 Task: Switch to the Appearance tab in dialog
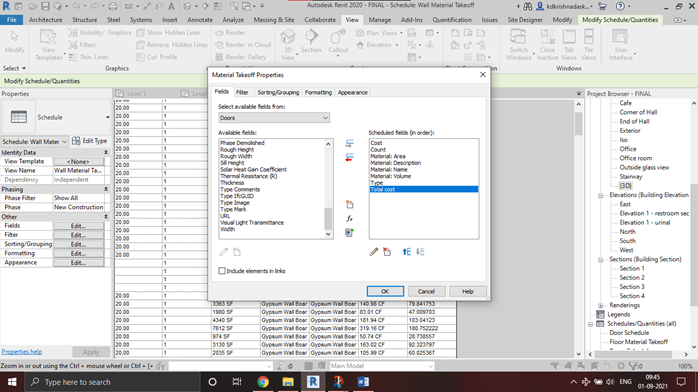point(353,92)
